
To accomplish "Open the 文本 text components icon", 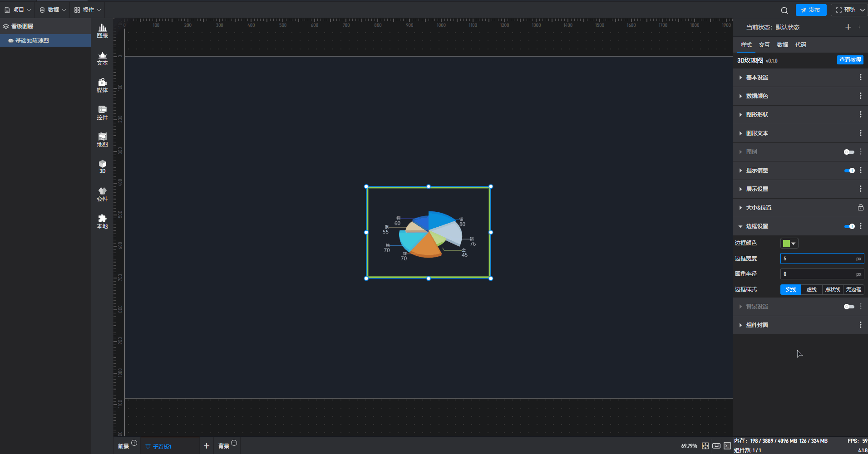I will pos(102,59).
